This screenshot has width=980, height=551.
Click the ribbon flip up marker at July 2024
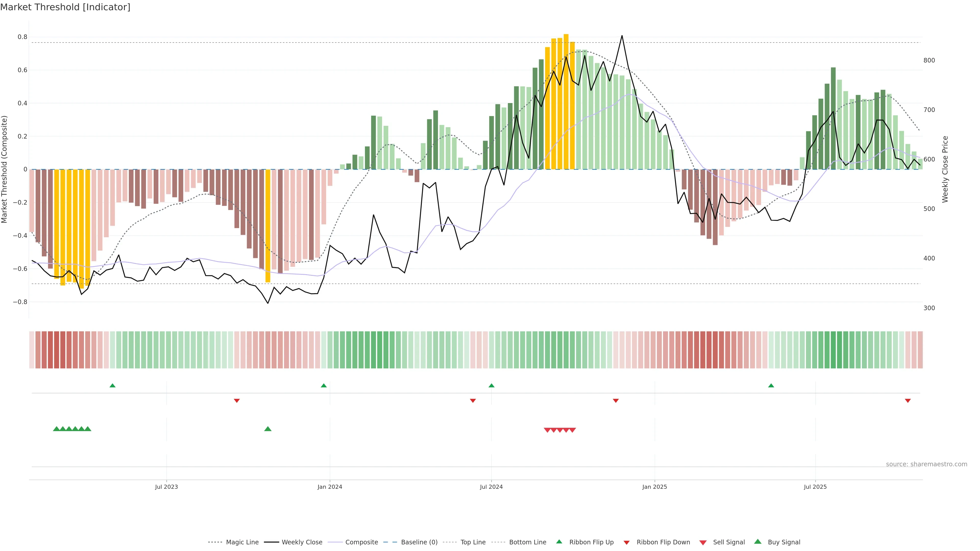(x=491, y=386)
